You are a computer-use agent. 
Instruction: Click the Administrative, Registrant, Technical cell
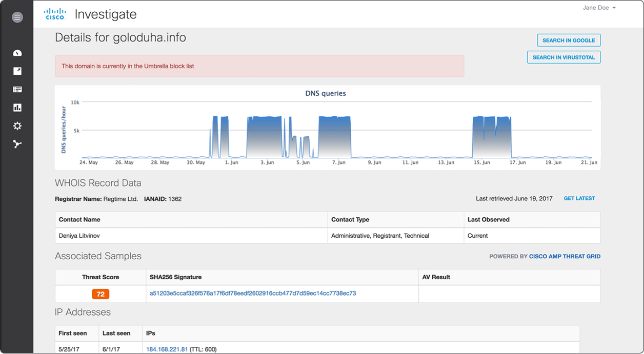[396, 236]
